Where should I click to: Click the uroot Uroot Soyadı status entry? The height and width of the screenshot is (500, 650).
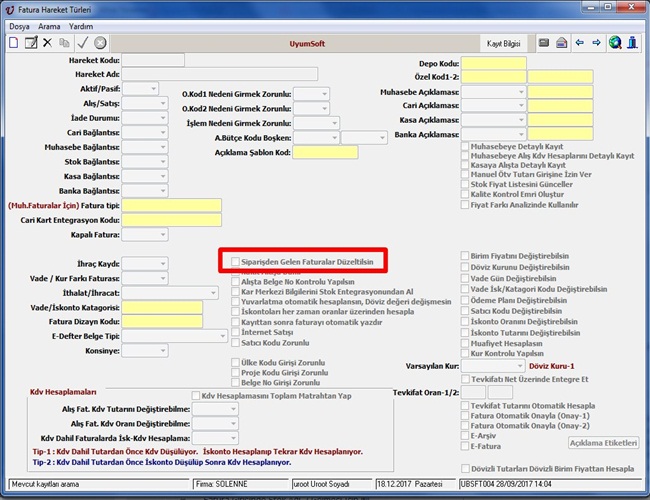click(332, 484)
